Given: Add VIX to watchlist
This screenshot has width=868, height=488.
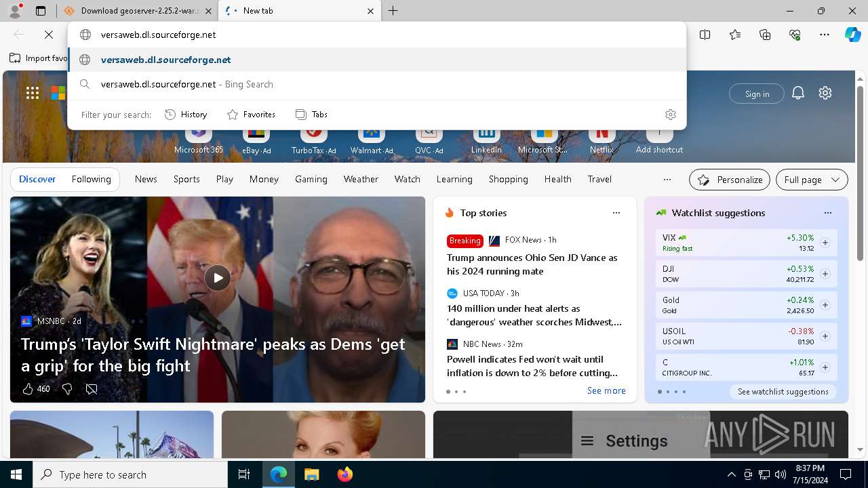Looking at the screenshot, I should coord(825,243).
